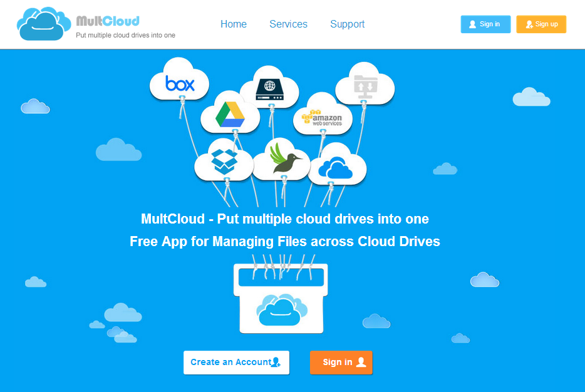This screenshot has width=585, height=392.
Task: Open the Home menu item
Action: (234, 24)
